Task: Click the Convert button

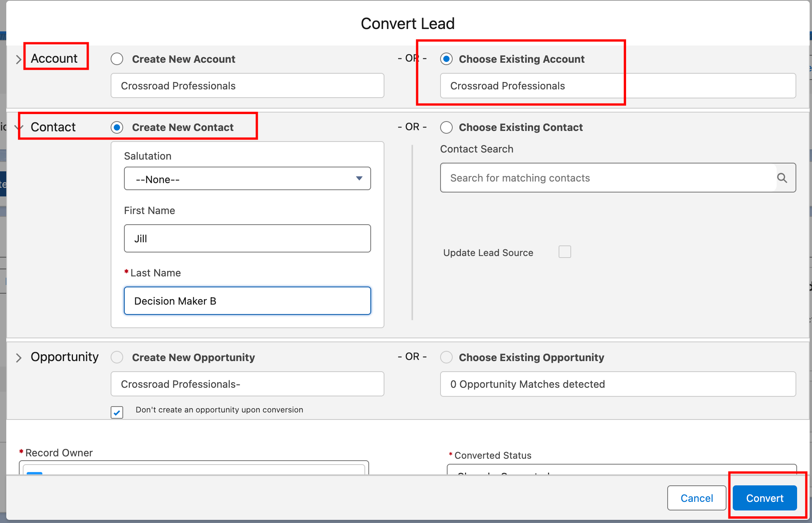Action: (765, 498)
